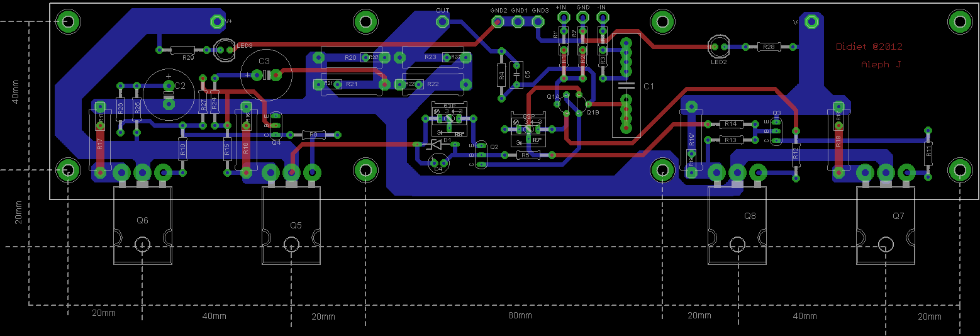Click the GND2 pad
The image size is (980, 336).
click(x=498, y=22)
